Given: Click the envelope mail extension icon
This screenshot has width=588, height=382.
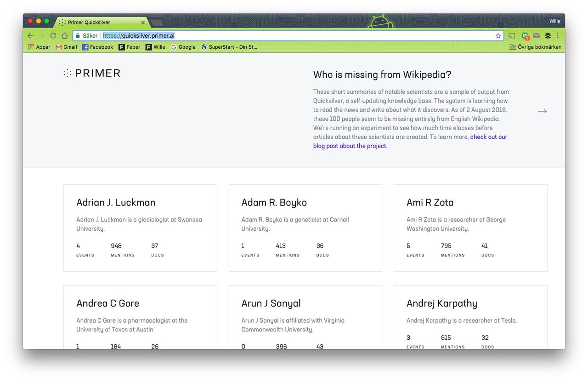Looking at the screenshot, I should click(x=536, y=35).
